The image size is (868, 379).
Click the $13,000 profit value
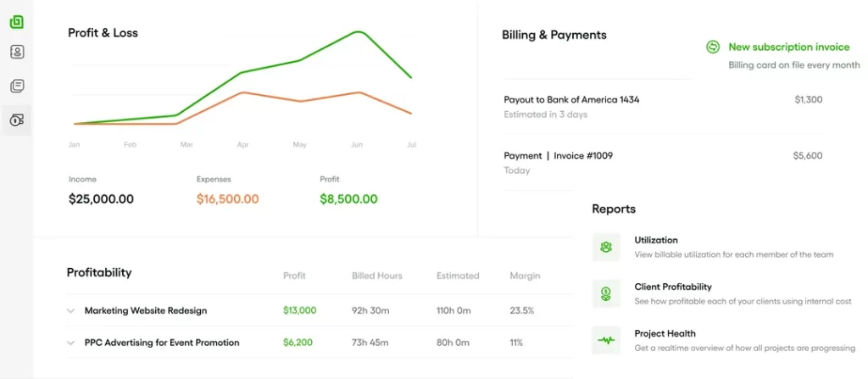click(299, 311)
